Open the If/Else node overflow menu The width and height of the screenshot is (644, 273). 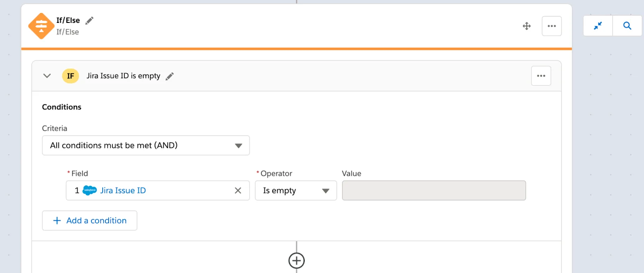click(x=552, y=26)
